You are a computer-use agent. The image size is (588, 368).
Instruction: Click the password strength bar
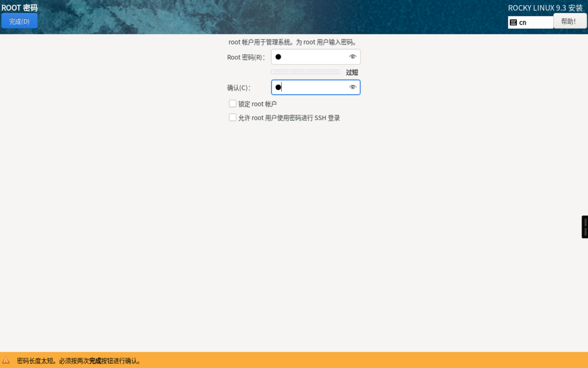point(306,72)
